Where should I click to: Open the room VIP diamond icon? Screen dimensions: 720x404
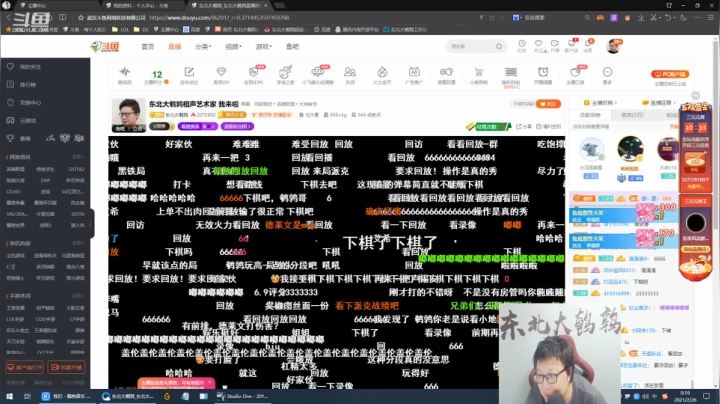(x=221, y=72)
